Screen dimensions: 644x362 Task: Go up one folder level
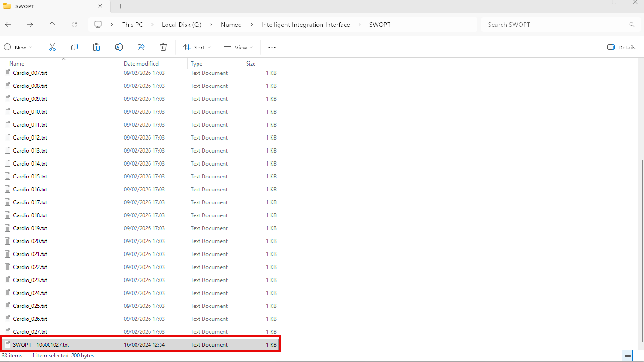tap(52, 25)
